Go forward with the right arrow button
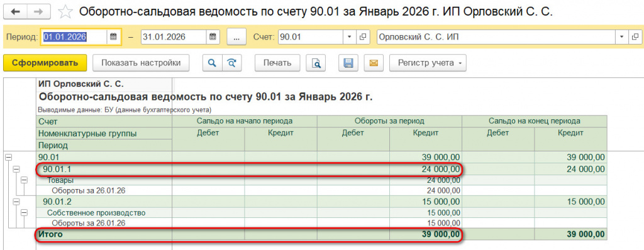This screenshot has height=250, width=644. (x=39, y=12)
